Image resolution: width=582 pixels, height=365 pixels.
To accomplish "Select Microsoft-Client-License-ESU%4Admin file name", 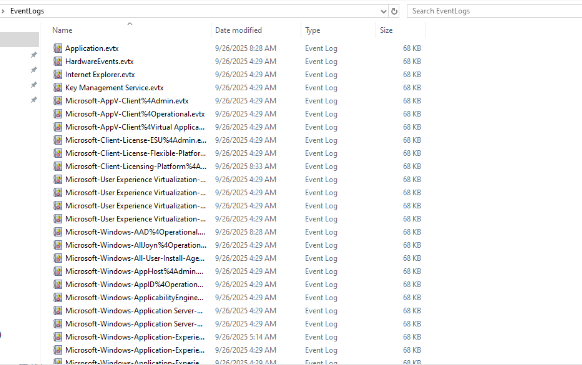I will (136, 140).
